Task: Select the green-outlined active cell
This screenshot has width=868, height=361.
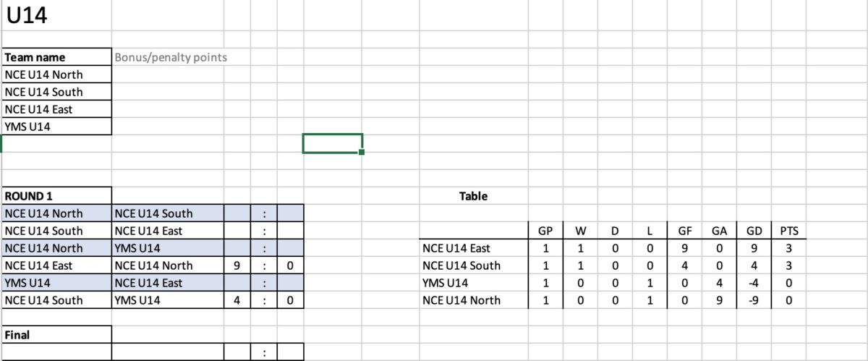Action: point(332,143)
